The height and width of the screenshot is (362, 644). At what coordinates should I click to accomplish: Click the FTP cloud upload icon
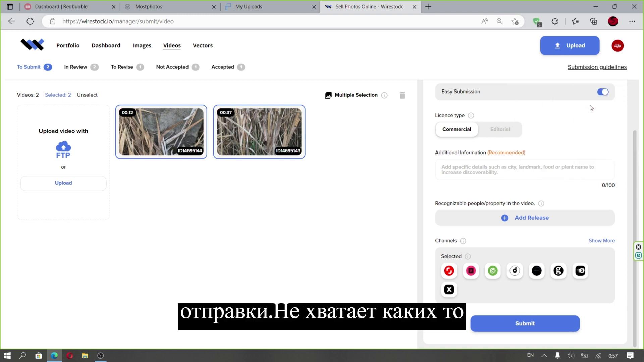tap(63, 149)
